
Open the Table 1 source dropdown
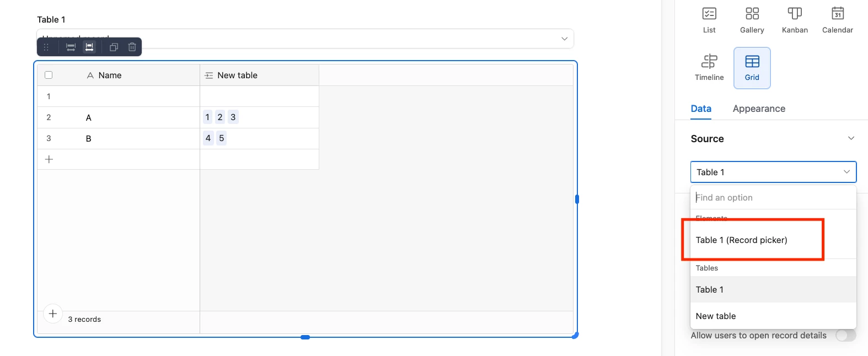click(x=773, y=172)
